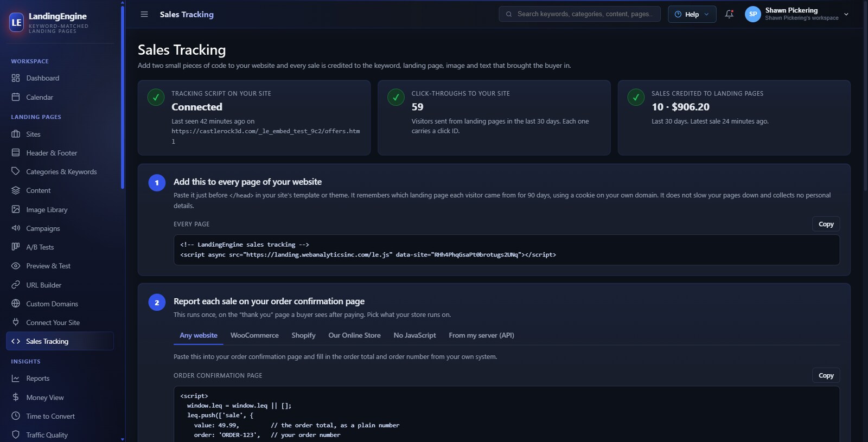The image size is (868, 442).
Task: Switch to the WooCommerce tab
Action: [254, 336]
